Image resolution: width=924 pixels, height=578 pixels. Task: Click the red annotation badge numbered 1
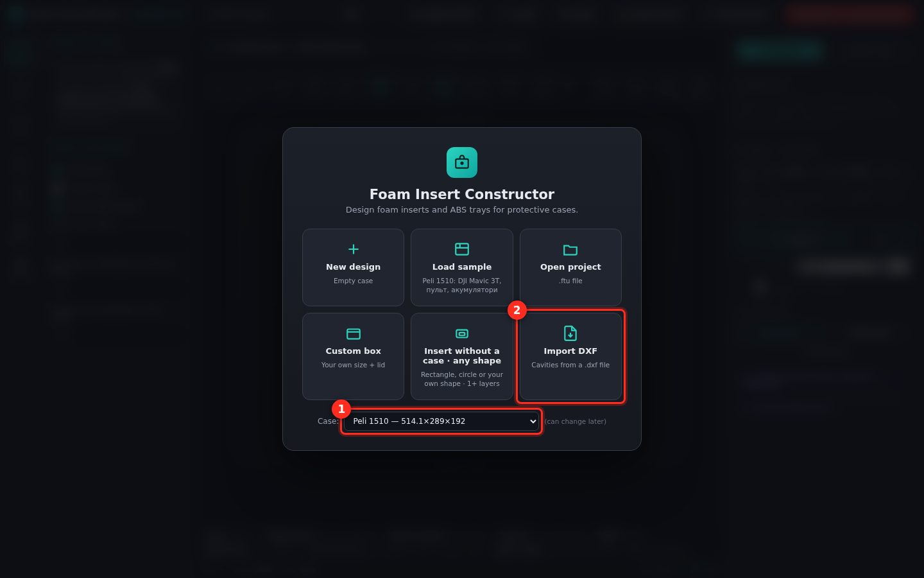341,409
